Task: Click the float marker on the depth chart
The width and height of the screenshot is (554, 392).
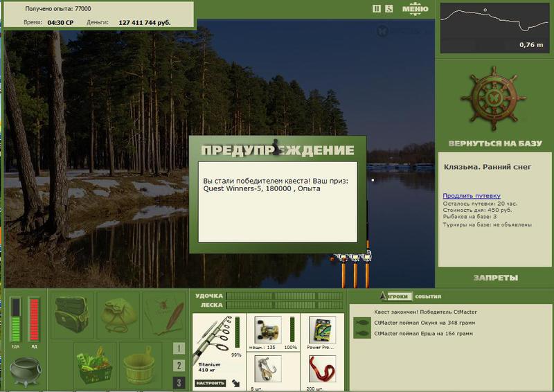Action: tap(485, 10)
